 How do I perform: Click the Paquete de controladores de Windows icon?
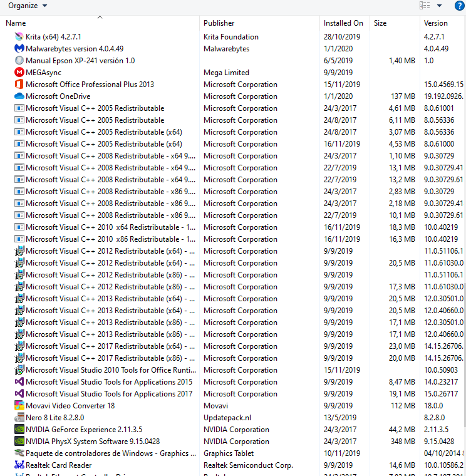(x=19, y=453)
